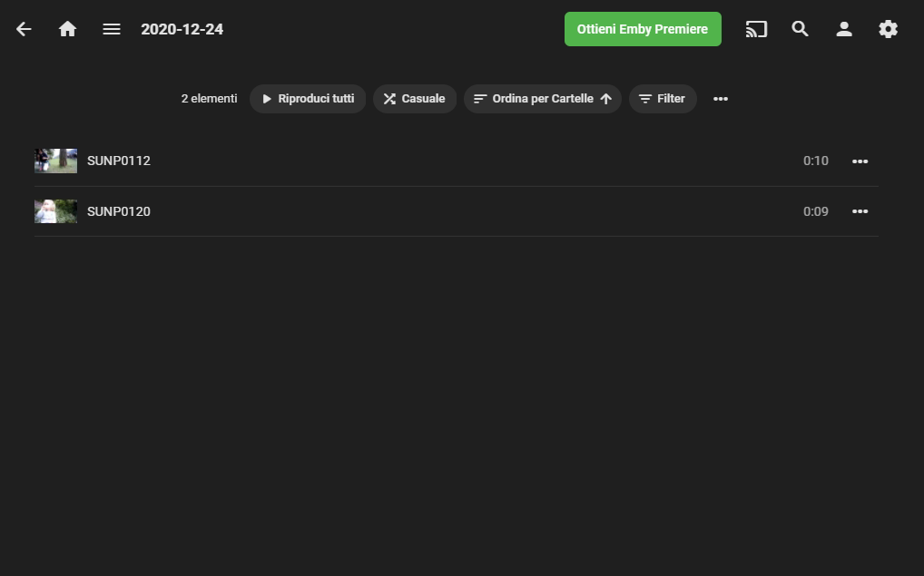Open the hamburger navigation menu
The width and height of the screenshot is (924, 576).
pos(112,29)
